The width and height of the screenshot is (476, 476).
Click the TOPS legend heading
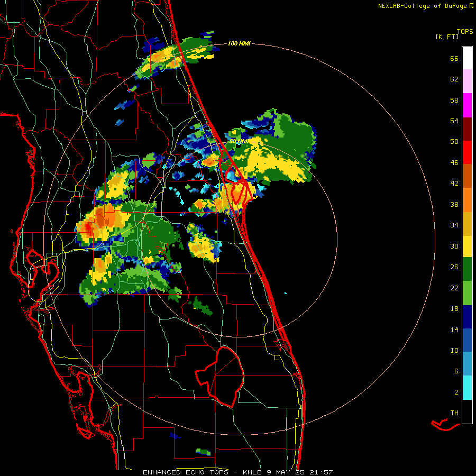pos(465,31)
